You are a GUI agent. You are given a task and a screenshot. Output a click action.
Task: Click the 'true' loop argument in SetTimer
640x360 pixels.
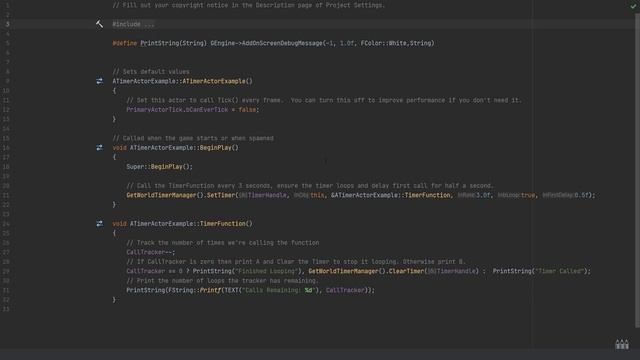[x=528, y=196]
